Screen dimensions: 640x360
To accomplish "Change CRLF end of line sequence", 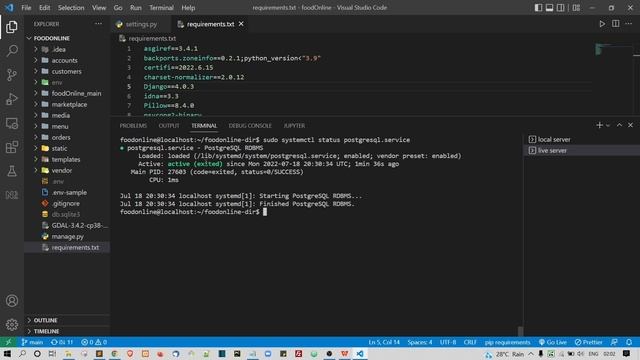I will tap(470, 342).
